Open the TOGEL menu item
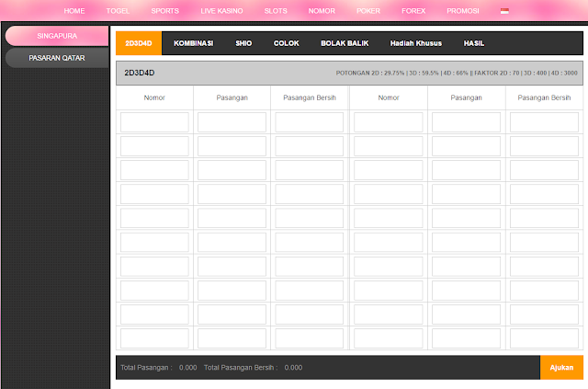588x389 pixels. [118, 11]
